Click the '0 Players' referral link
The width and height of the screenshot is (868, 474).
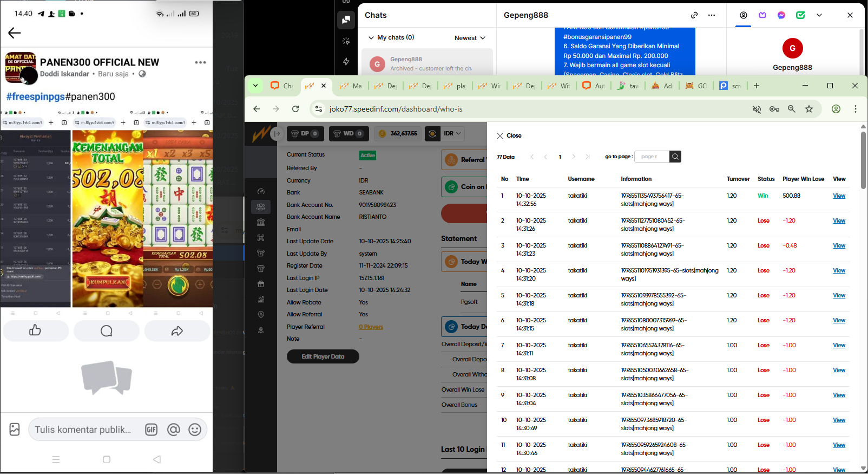pos(371,327)
